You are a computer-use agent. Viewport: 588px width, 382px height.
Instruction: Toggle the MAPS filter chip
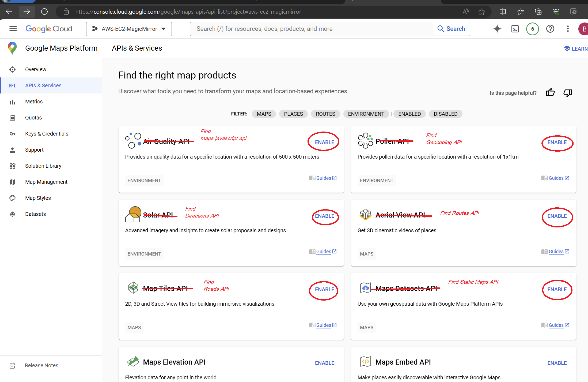click(264, 114)
